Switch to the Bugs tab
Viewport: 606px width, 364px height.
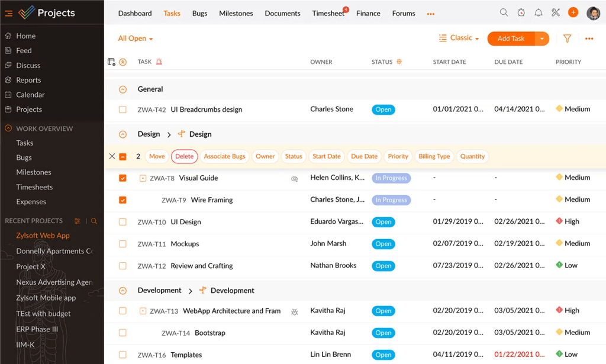(x=199, y=13)
